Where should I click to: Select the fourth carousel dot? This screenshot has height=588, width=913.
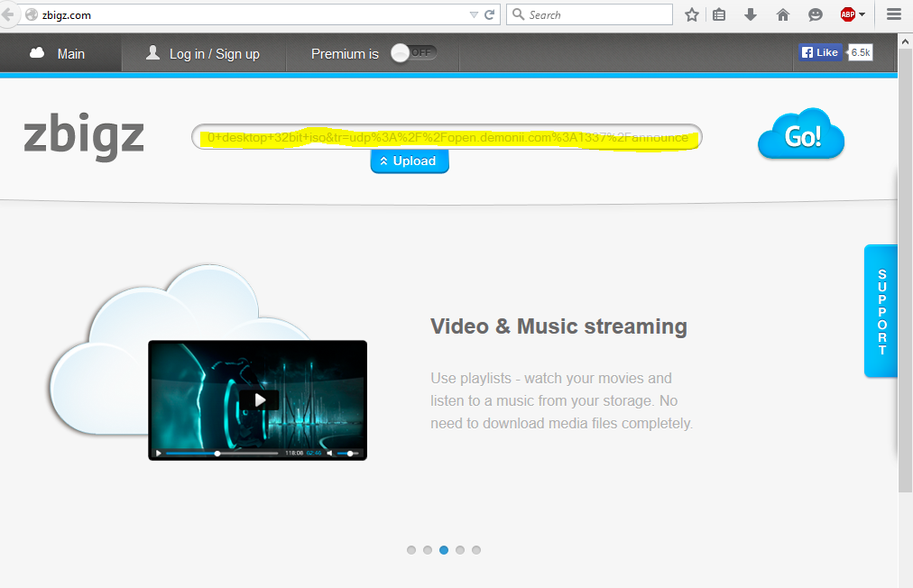click(460, 550)
